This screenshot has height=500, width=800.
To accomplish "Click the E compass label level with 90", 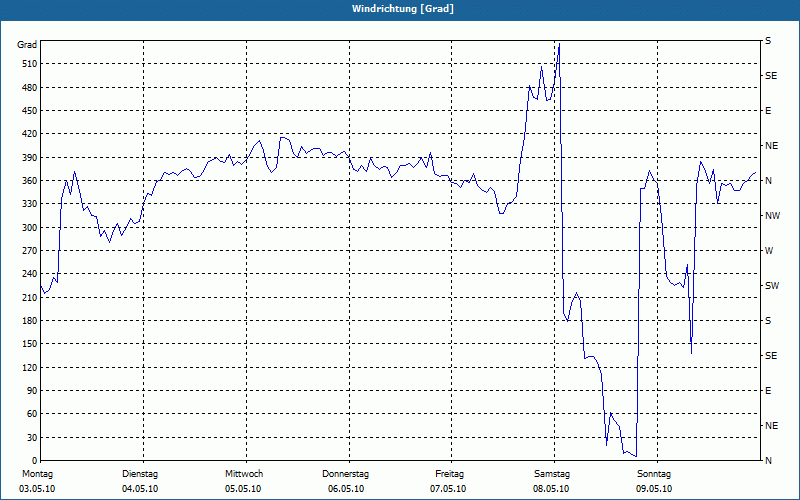I will point(768,390).
